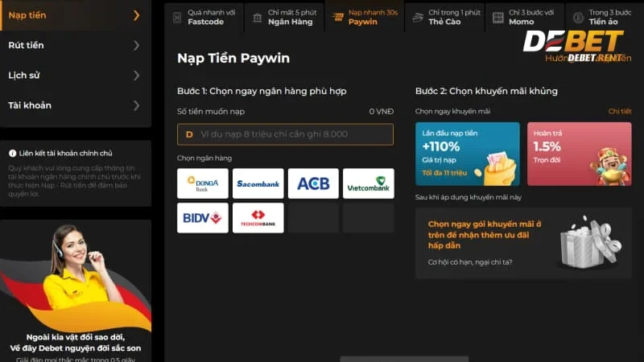Click the info icon beside Liên kết tài khoản
This screenshot has height=362, width=644.
[12, 153]
